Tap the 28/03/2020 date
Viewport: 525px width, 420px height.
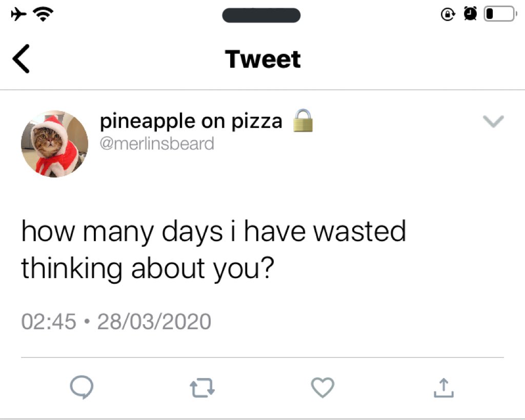[154, 322]
